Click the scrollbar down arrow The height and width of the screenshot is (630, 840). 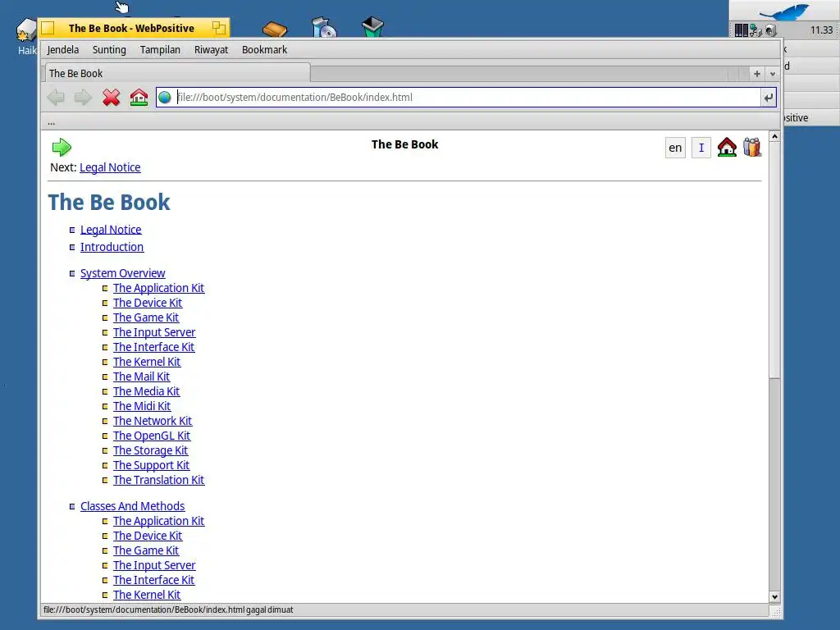coord(774,597)
